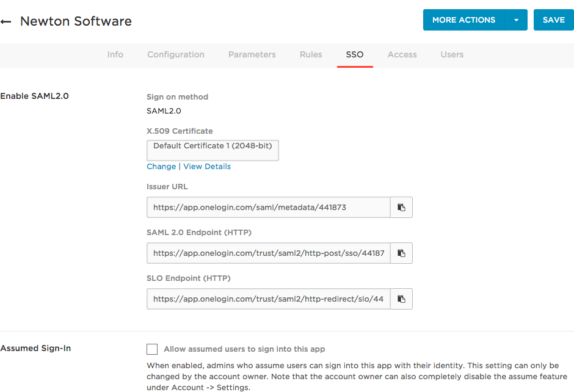The image size is (574, 392).
Task: Select the SSO tab
Action: point(355,55)
